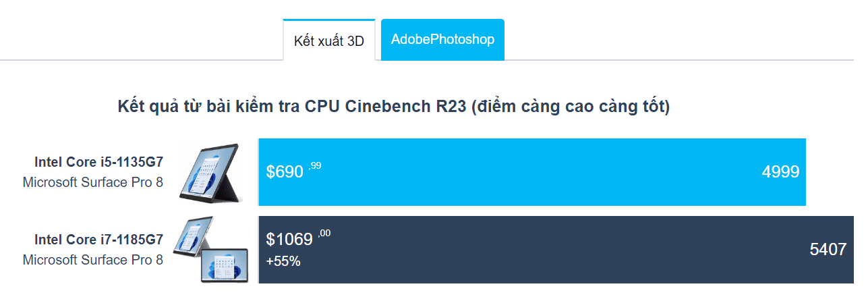
Task: Click the +55% price difference label
Action: (283, 261)
